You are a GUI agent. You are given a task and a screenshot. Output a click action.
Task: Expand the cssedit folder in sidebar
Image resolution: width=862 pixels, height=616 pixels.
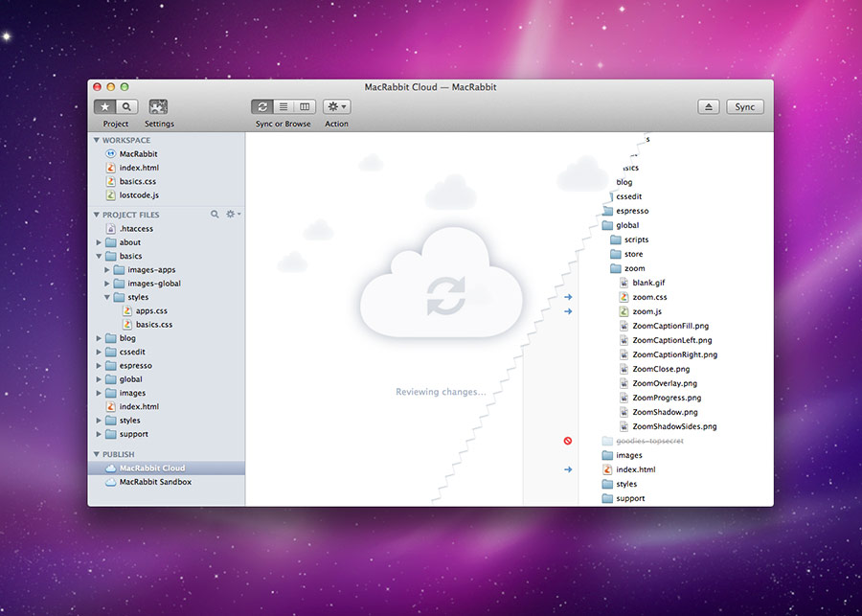(99, 352)
